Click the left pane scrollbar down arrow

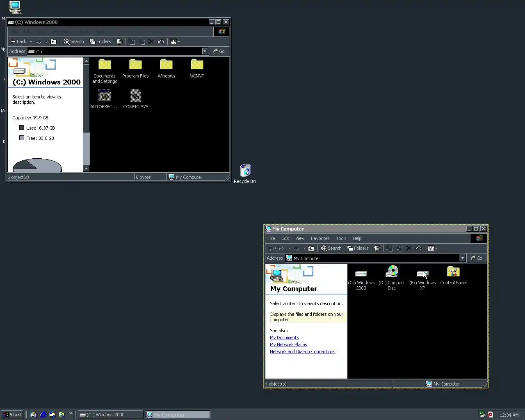click(x=86, y=169)
